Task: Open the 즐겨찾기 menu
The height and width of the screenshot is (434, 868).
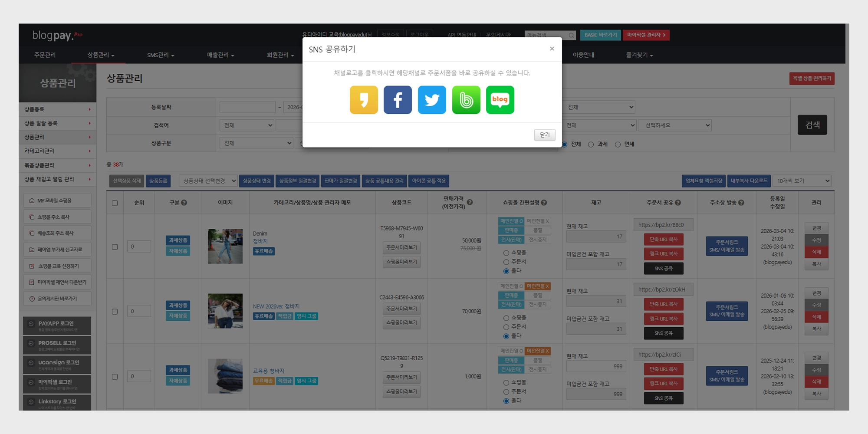Action: point(639,55)
